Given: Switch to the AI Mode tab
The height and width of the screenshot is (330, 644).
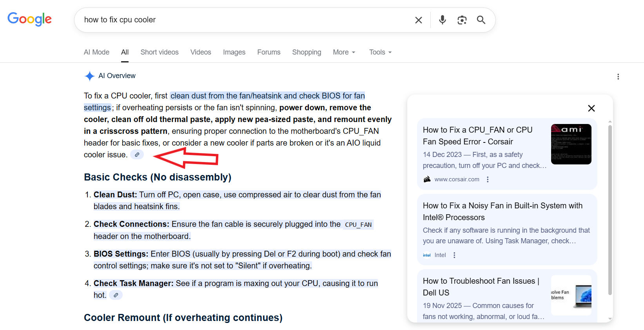Looking at the screenshot, I should [x=96, y=52].
